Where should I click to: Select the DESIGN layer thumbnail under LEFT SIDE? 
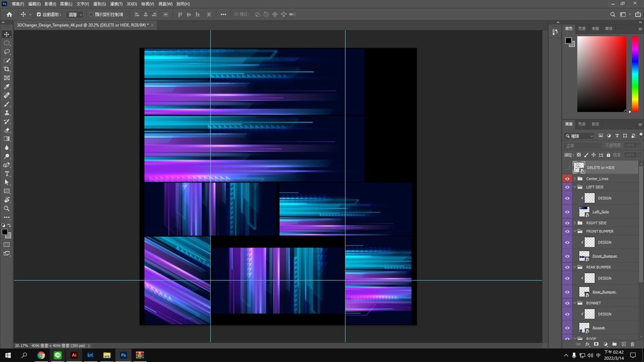point(589,198)
